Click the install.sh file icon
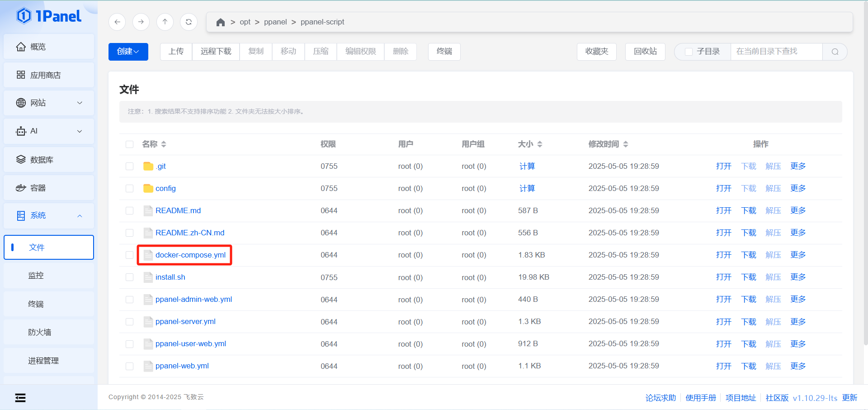This screenshot has width=868, height=410. [x=148, y=277]
